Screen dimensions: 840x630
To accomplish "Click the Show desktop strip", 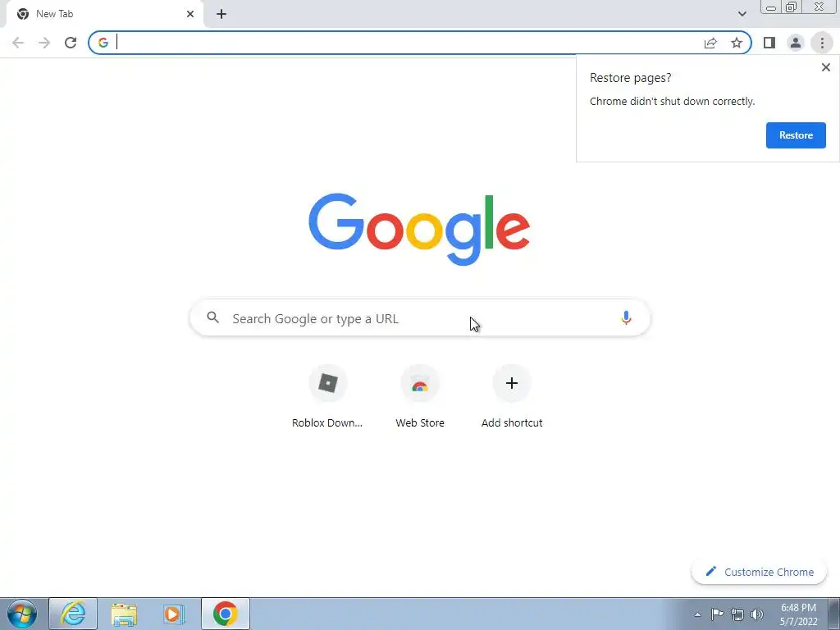I will click(x=834, y=614).
